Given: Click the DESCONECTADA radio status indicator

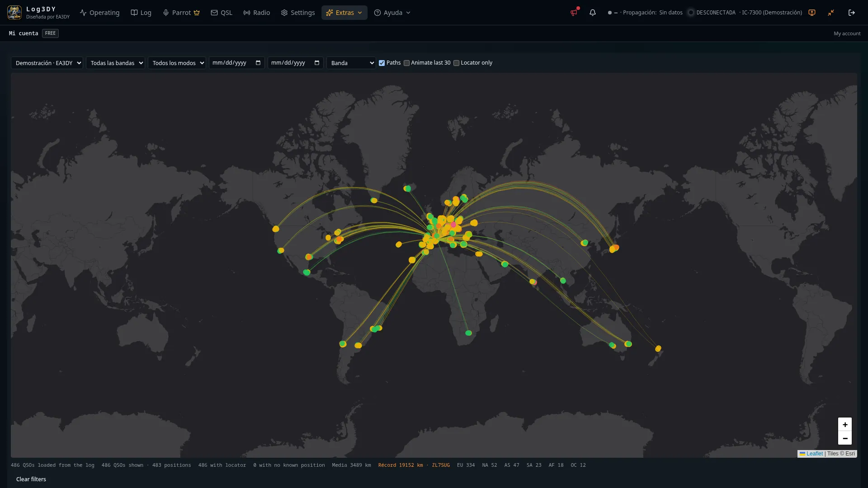Looking at the screenshot, I should pyautogui.click(x=712, y=13).
